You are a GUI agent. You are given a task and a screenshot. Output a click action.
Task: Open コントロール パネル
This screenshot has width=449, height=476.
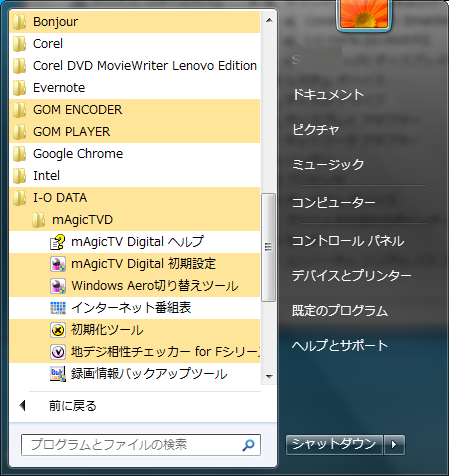(348, 241)
